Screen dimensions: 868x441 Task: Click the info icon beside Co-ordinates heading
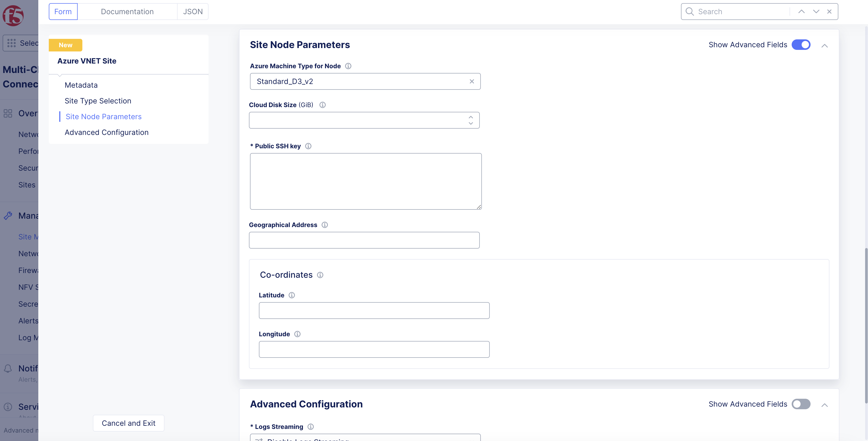[x=320, y=275]
